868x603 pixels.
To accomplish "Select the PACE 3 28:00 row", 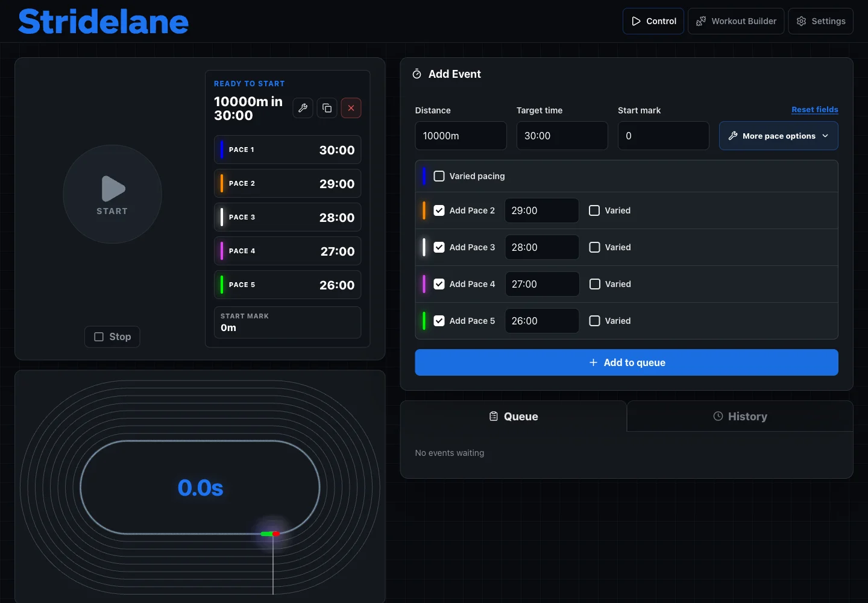I will click(x=288, y=217).
